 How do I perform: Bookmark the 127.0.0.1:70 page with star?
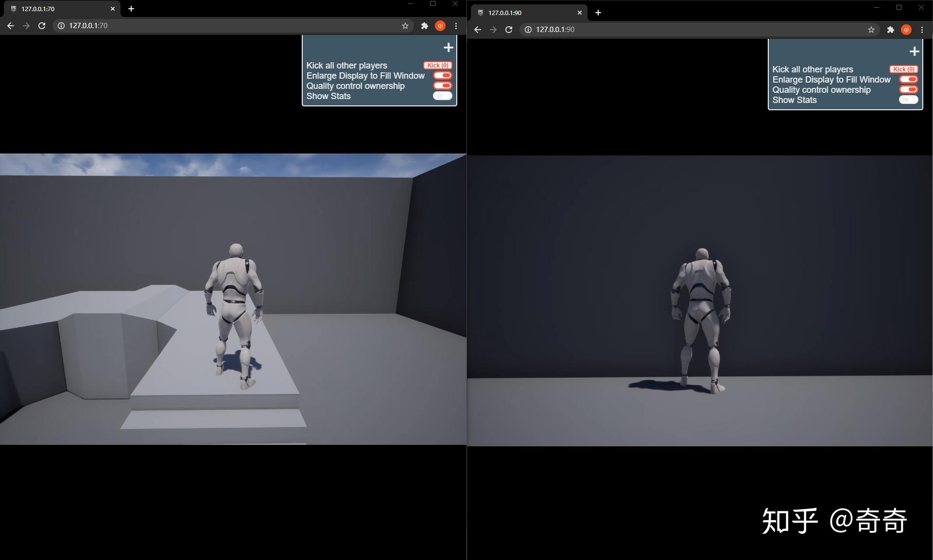(x=405, y=26)
